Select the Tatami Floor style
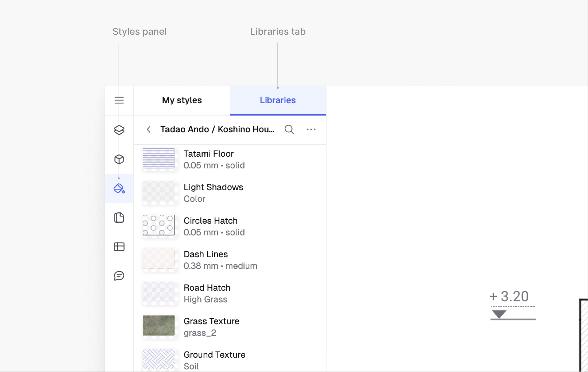 [209, 159]
